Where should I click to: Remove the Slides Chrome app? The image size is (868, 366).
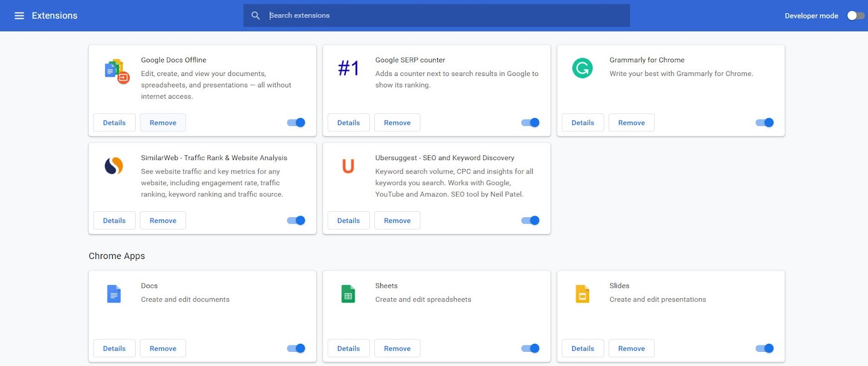(x=631, y=349)
